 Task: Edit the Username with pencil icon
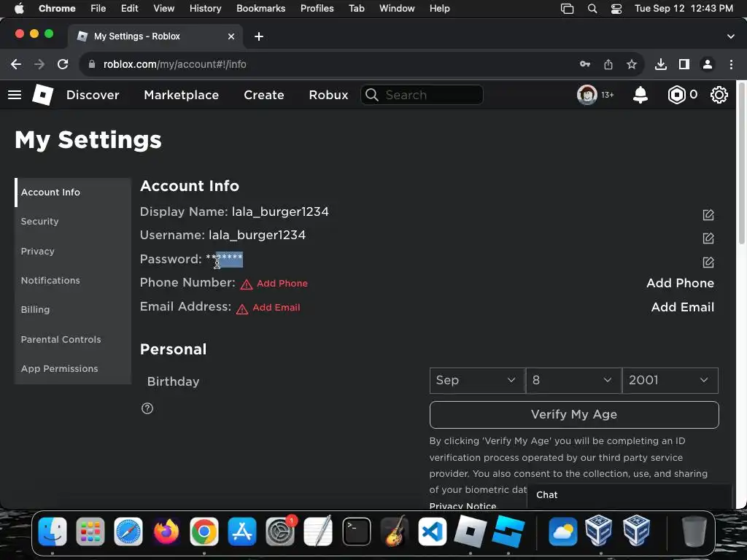coord(708,238)
